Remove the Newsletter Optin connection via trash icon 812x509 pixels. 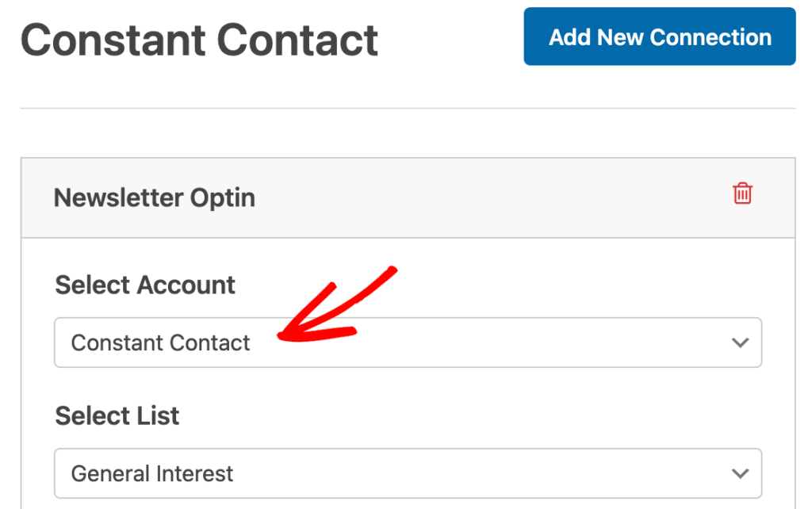click(x=742, y=193)
